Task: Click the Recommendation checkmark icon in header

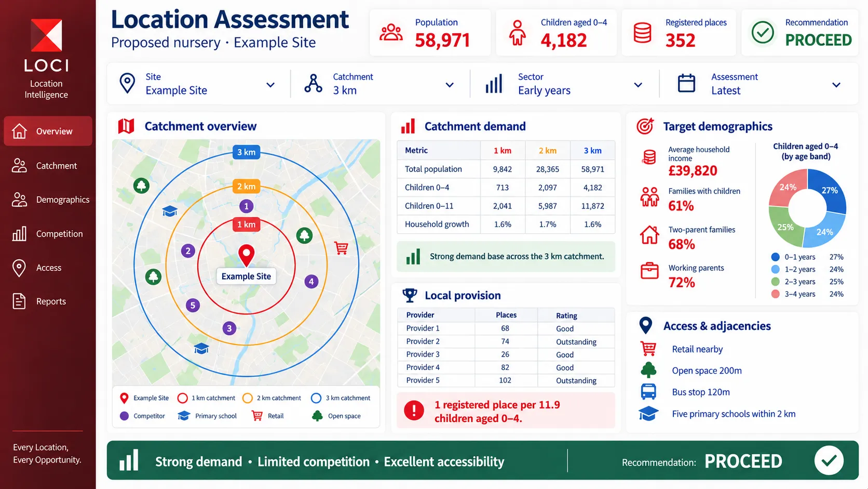Action: pyautogui.click(x=763, y=33)
